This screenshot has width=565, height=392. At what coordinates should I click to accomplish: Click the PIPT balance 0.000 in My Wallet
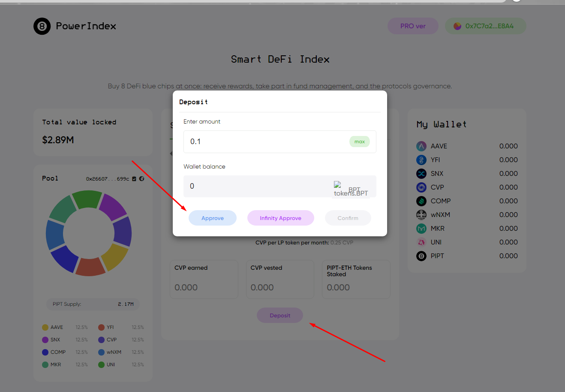[508, 256]
